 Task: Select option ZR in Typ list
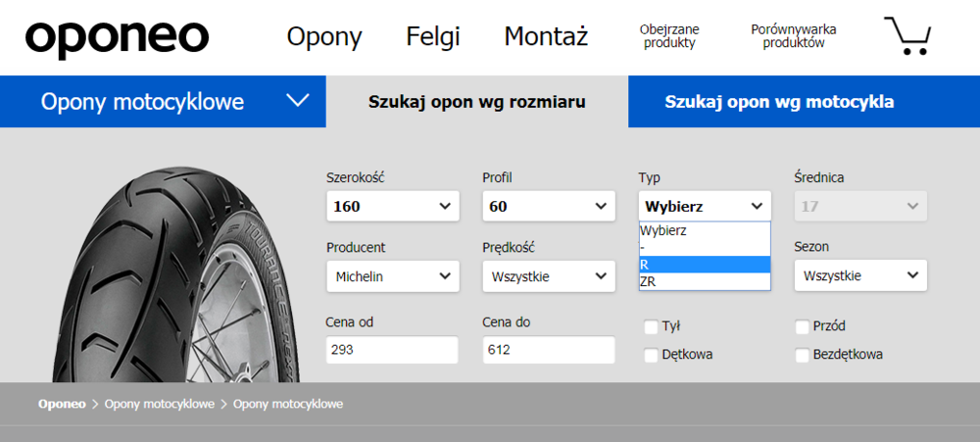point(705,282)
